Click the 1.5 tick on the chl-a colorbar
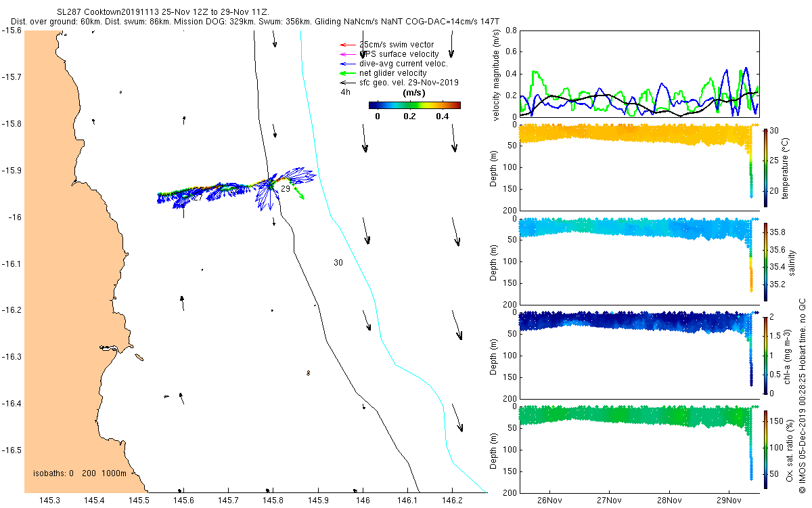The height and width of the screenshot is (508, 812). pos(775,335)
